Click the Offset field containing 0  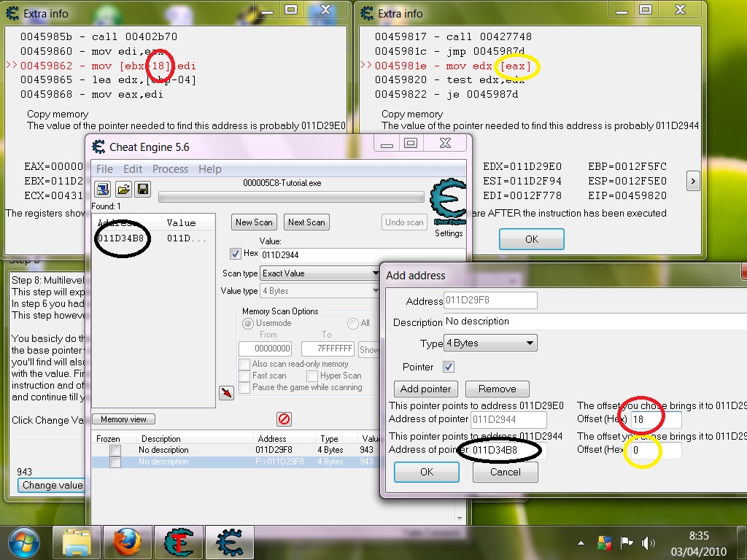(656, 450)
